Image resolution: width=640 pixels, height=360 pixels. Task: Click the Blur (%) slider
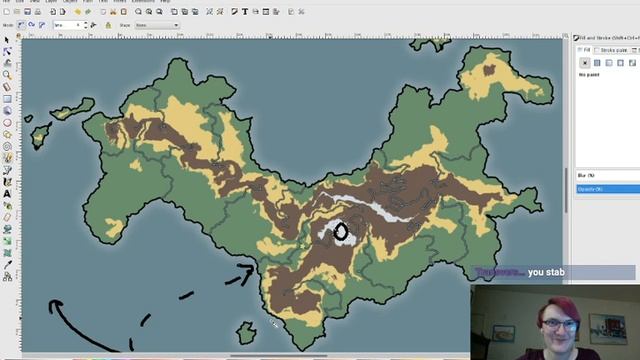coord(608,176)
